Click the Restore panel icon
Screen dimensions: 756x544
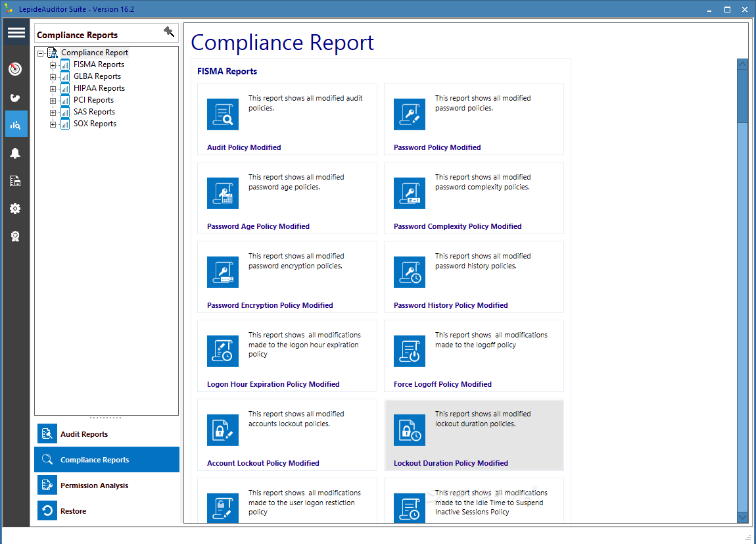click(47, 510)
